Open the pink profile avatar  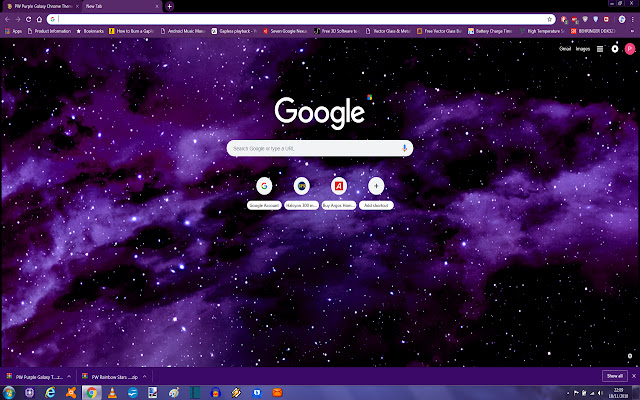630,49
